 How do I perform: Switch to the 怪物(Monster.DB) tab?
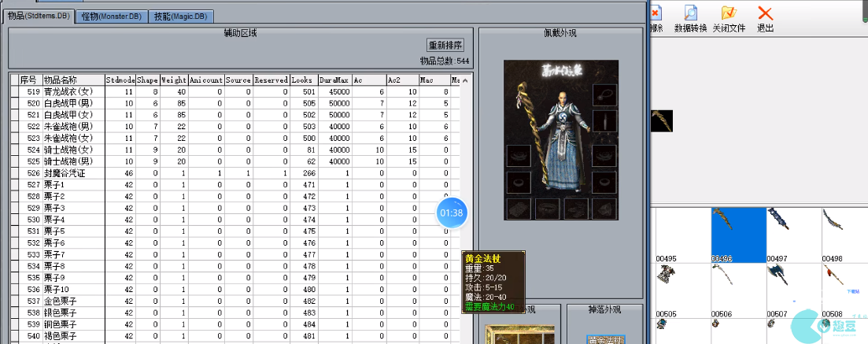111,16
